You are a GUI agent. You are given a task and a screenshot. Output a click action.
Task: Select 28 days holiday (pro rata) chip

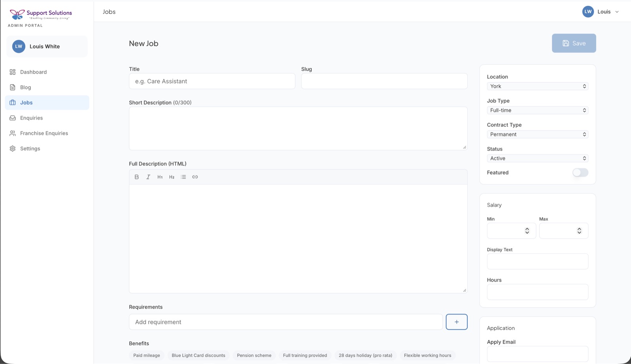[x=366, y=355]
